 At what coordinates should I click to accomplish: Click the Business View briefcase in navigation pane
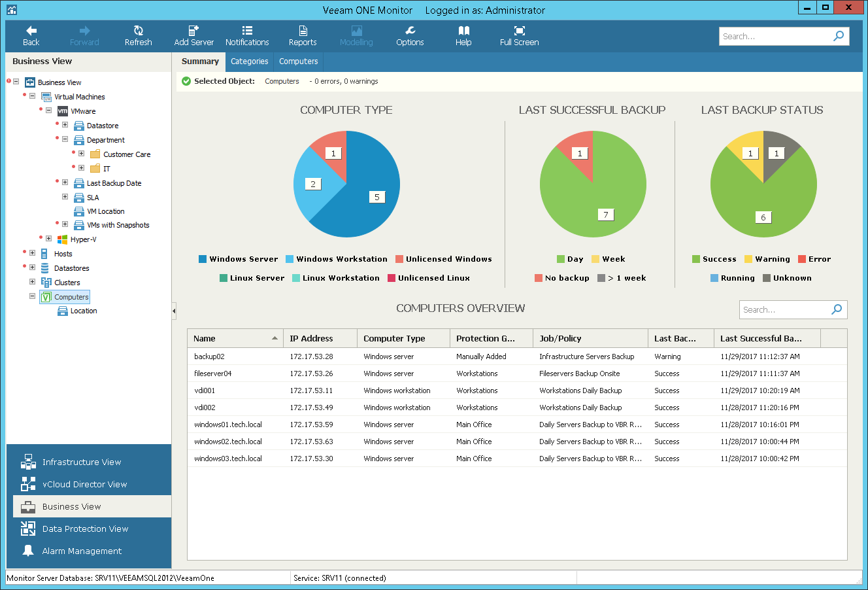[28, 507]
